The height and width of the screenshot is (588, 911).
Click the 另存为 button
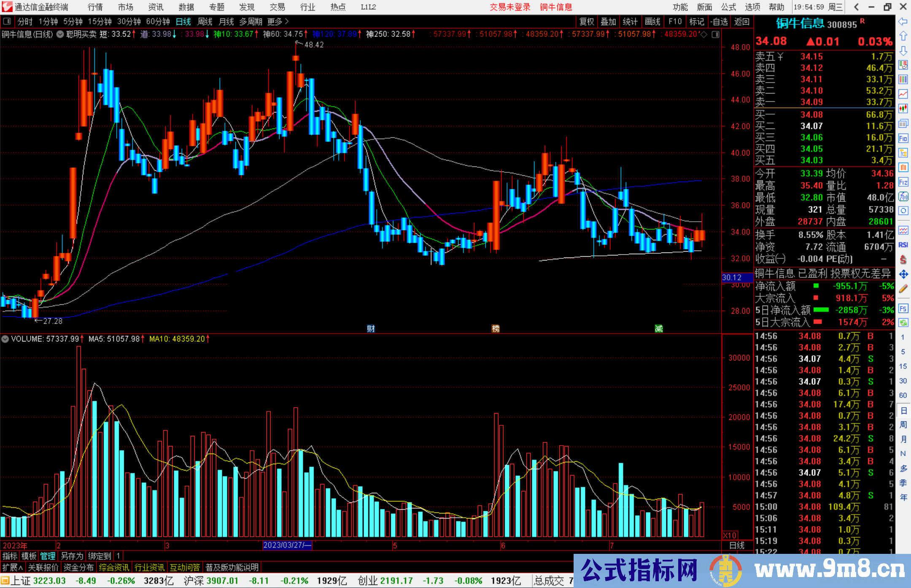click(72, 556)
